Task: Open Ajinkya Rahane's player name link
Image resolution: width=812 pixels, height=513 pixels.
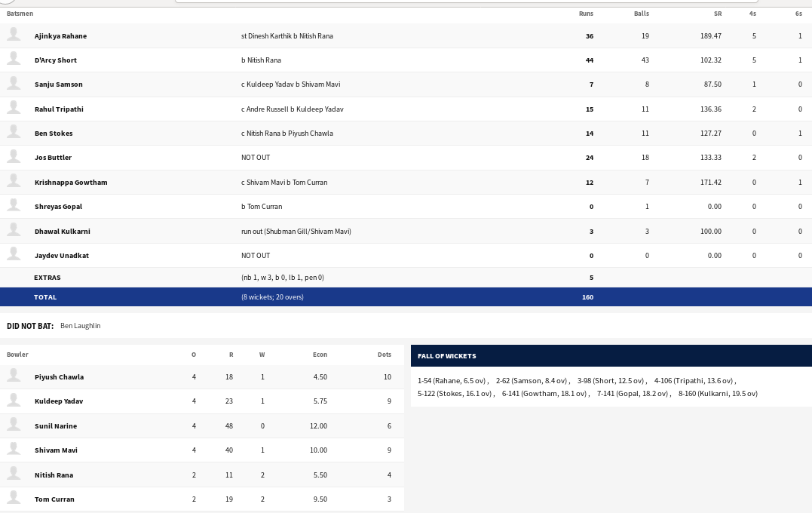Action: [60, 35]
